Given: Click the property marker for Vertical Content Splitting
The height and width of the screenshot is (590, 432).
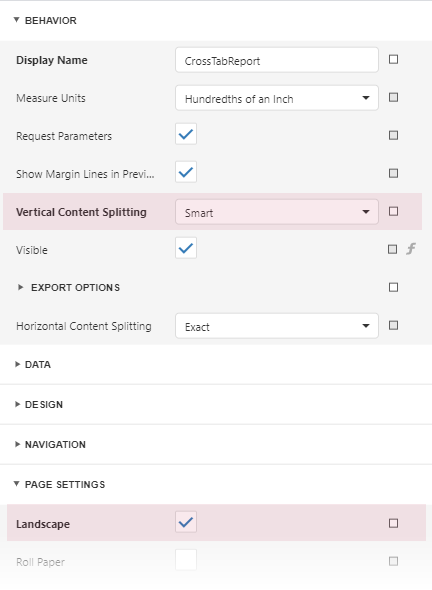Looking at the screenshot, I should [393, 211].
